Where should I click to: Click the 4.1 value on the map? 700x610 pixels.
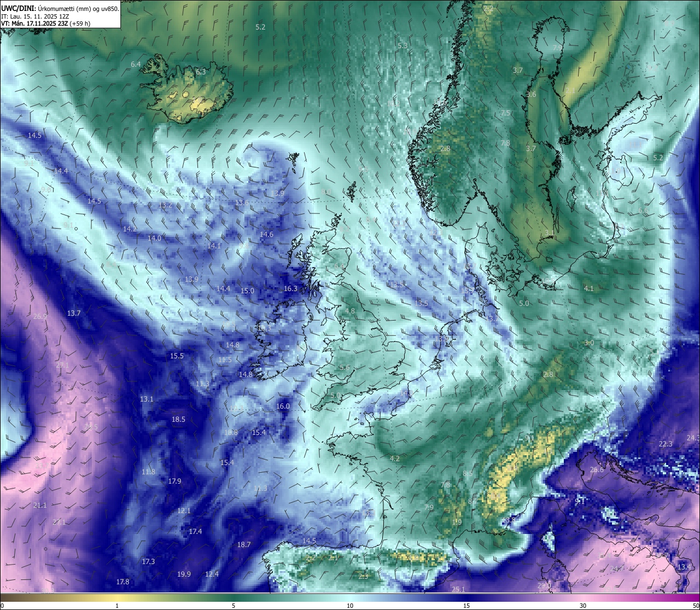click(588, 289)
